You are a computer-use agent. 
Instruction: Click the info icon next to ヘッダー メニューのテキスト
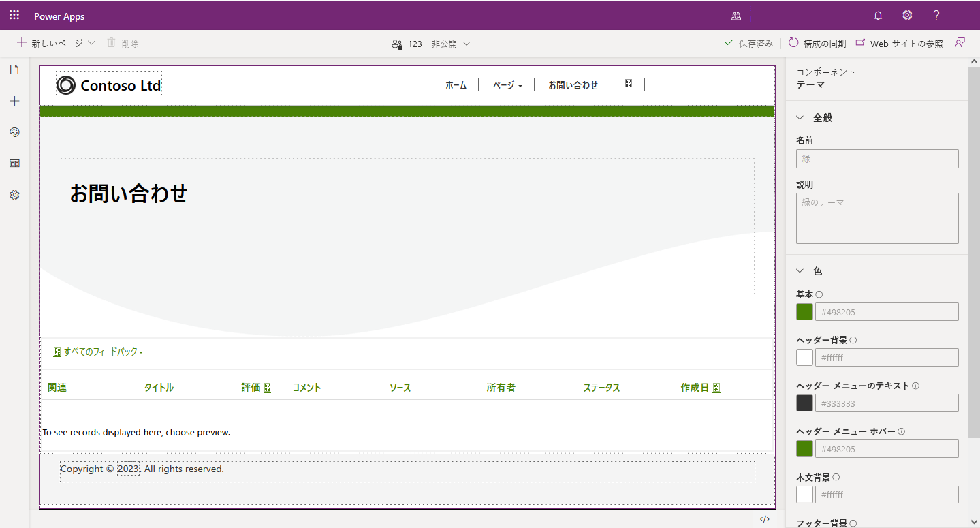click(x=915, y=386)
